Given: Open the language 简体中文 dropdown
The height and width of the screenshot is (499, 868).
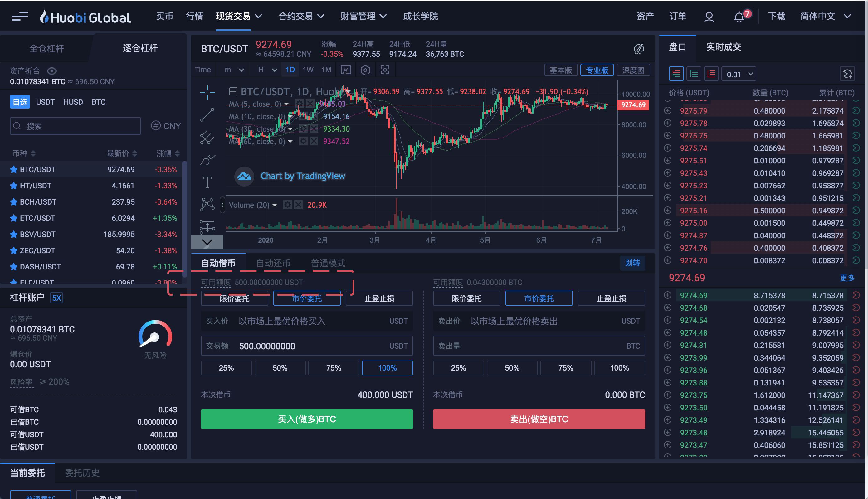Looking at the screenshot, I should 826,16.
